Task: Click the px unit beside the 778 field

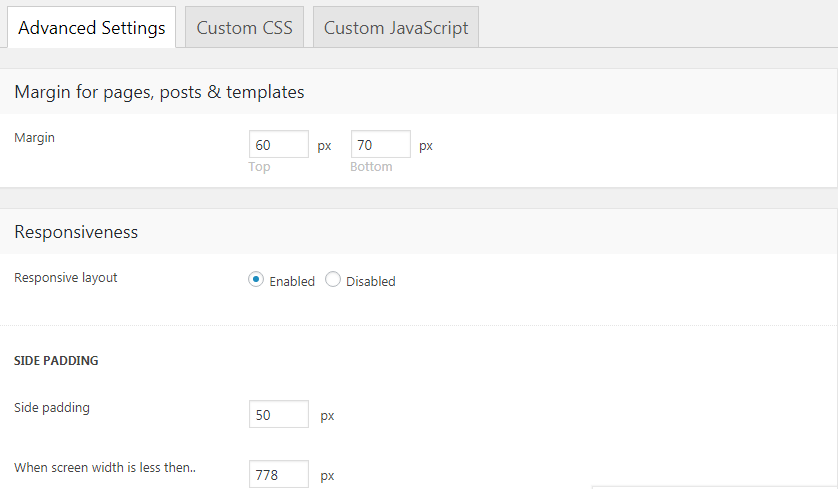Action: pyautogui.click(x=327, y=475)
